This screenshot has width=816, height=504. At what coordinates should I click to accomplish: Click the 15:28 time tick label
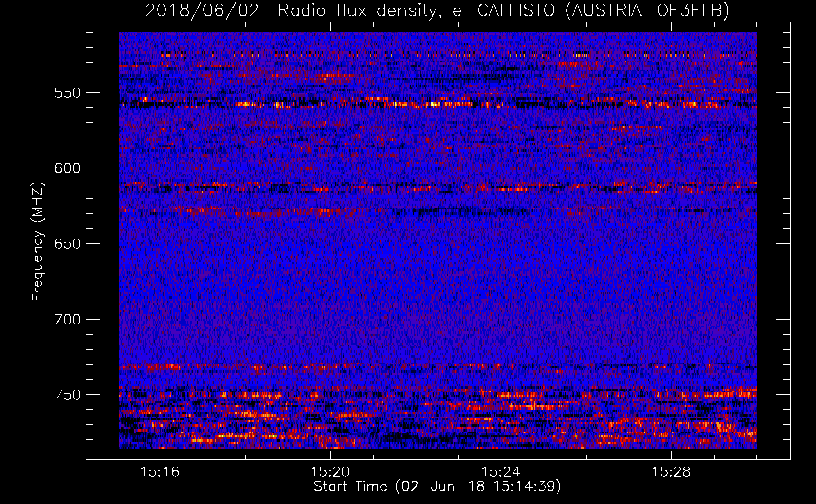click(x=671, y=472)
